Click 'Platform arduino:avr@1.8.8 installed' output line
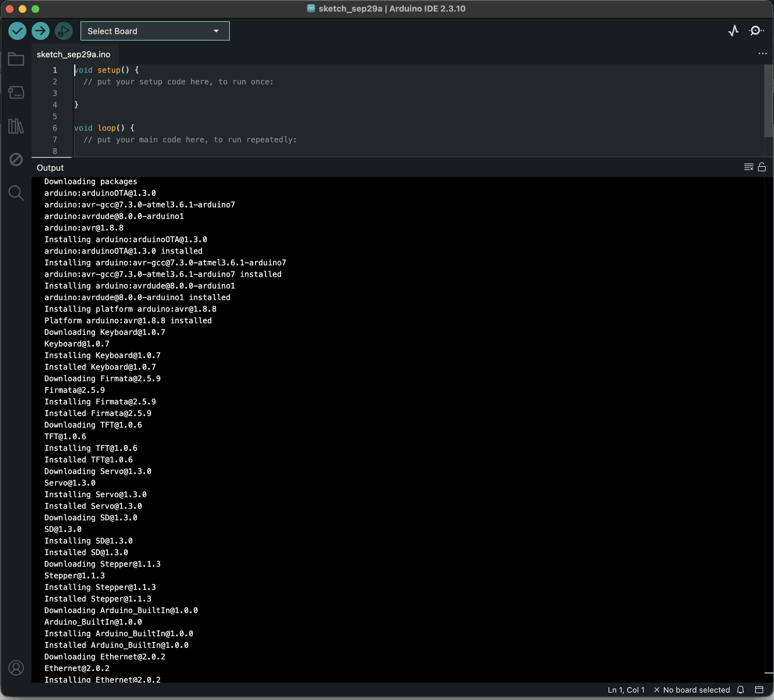The width and height of the screenshot is (774, 700). coord(128,321)
